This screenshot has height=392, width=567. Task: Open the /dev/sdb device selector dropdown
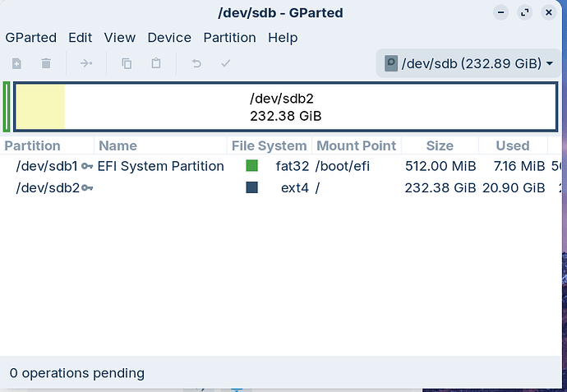pos(468,63)
